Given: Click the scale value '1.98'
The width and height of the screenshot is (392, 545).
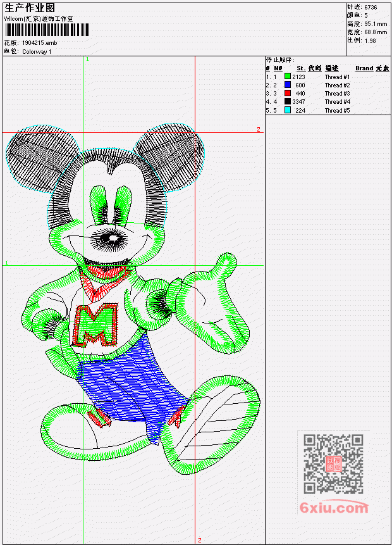Looking at the screenshot, I should coord(370,41).
